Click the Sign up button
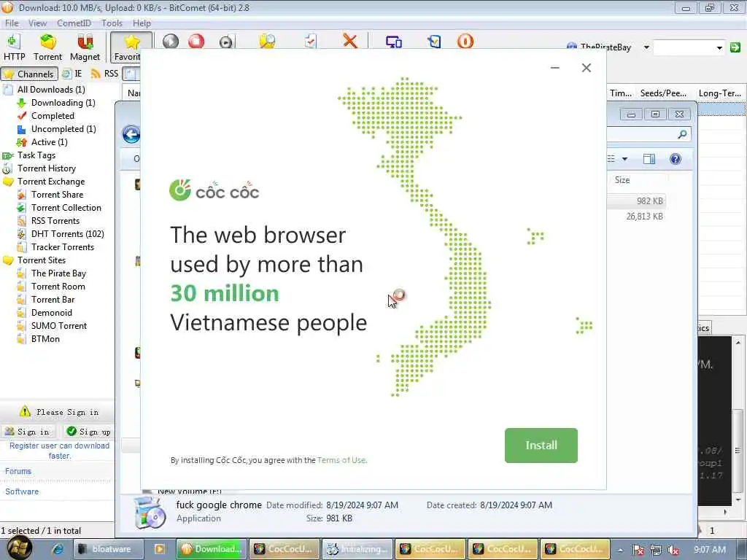The width and height of the screenshot is (747, 560). (89, 432)
